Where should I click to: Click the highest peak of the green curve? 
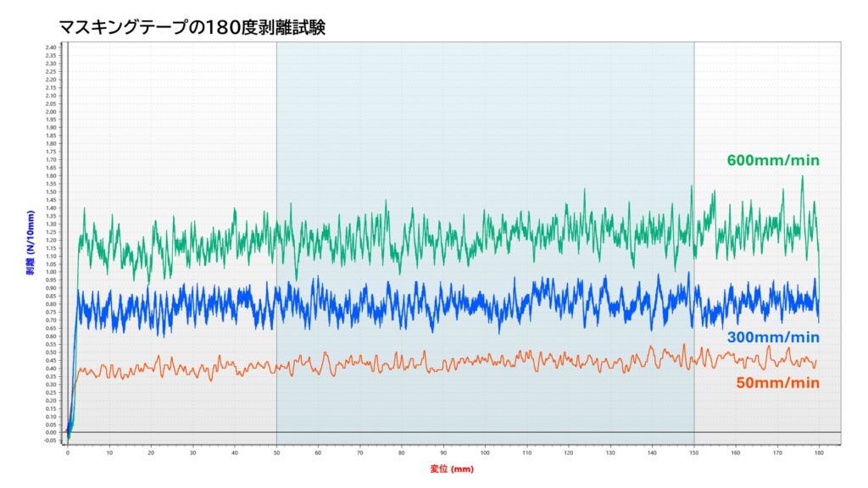(x=802, y=176)
